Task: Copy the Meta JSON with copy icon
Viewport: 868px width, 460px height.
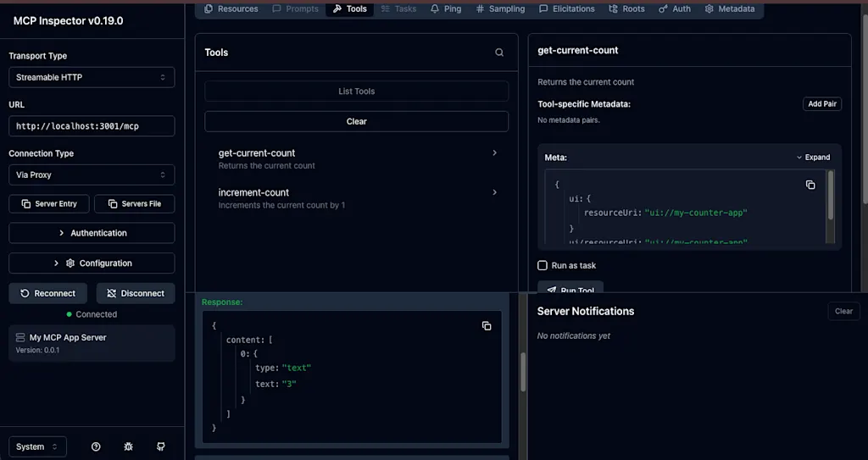Action: tap(810, 185)
